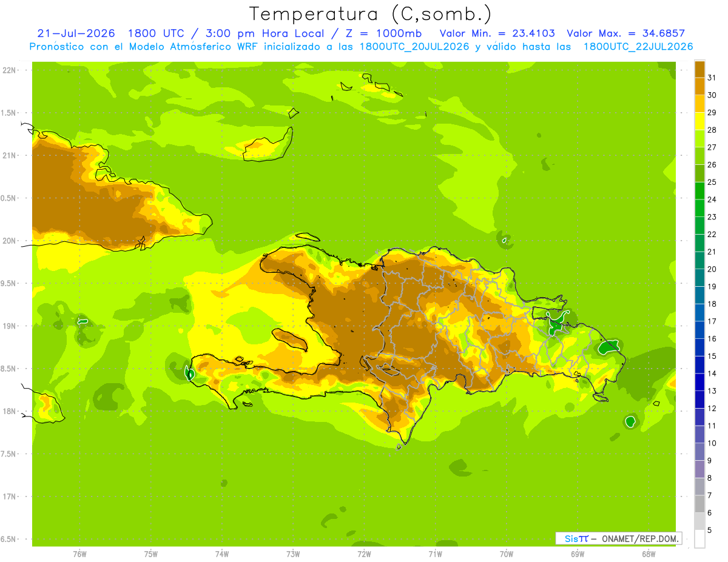
Task: Click the colorbar segment between 29 and 30
Action: click(x=699, y=104)
